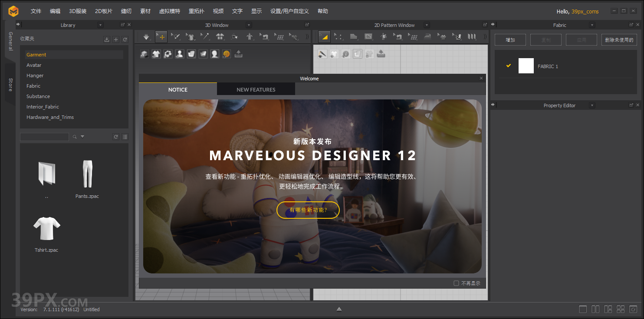Open the 2D Pattern Window title dropdown
The image size is (644, 319).
427,25
